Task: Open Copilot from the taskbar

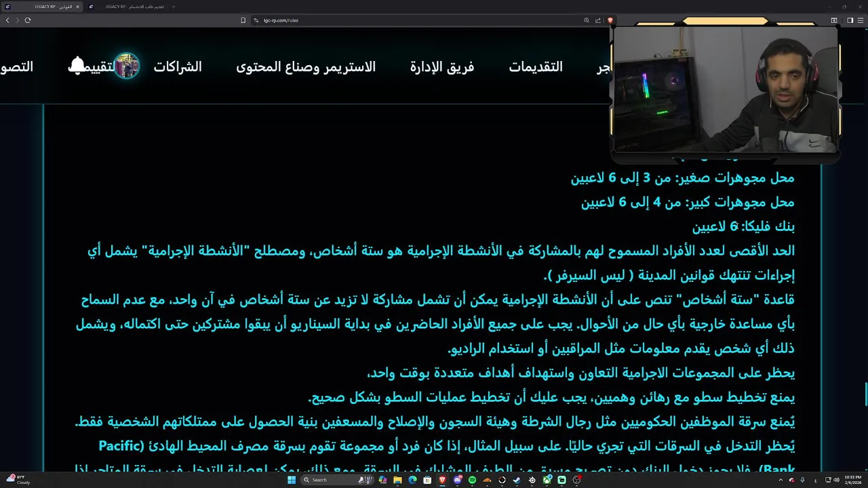Action: coord(382,480)
